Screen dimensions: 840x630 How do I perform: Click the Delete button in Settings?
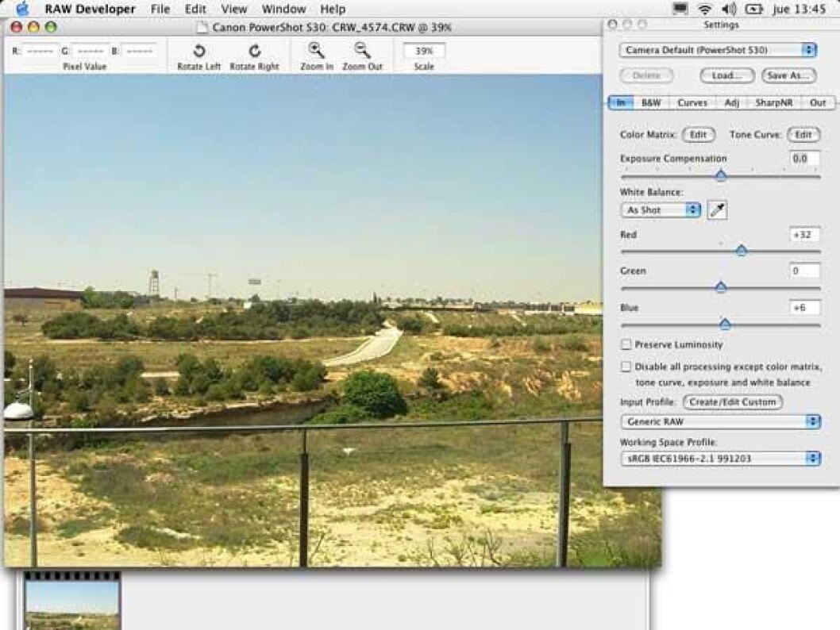click(x=646, y=75)
